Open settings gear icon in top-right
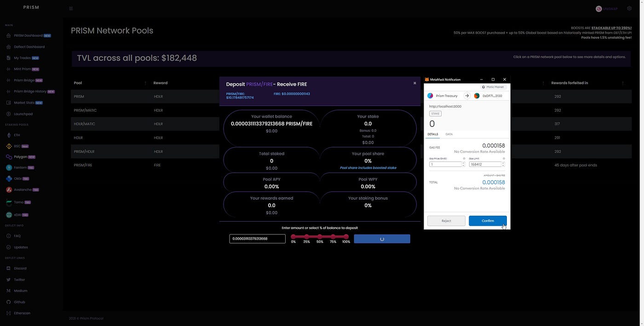This screenshot has height=326, width=644. tap(629, 8)
